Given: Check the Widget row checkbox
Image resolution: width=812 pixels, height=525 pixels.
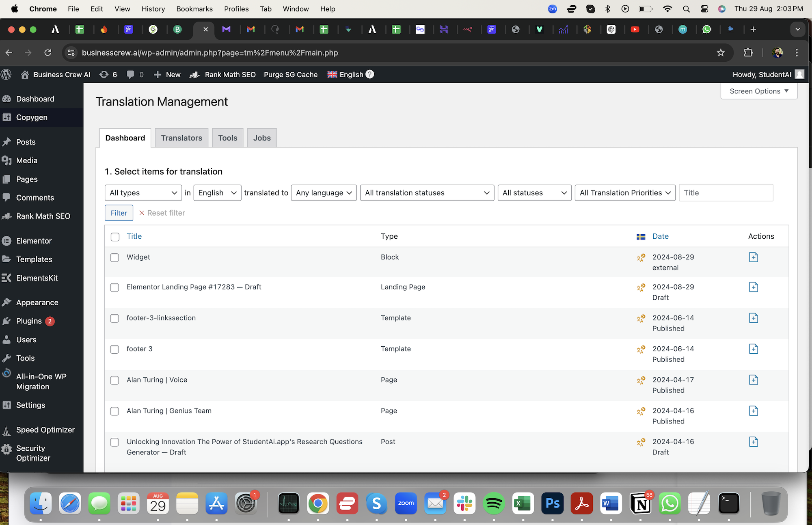Looking at the screenshot, I should coord(114,258).
